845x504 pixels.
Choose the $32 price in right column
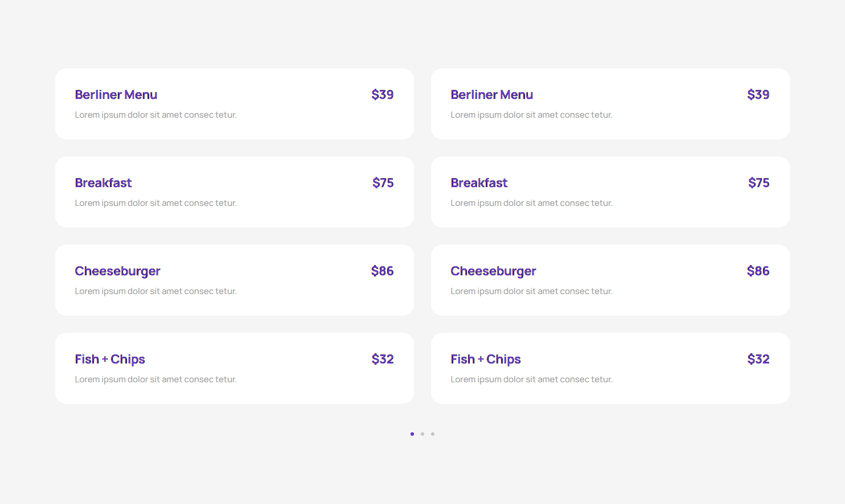click(x=758, y=360)
